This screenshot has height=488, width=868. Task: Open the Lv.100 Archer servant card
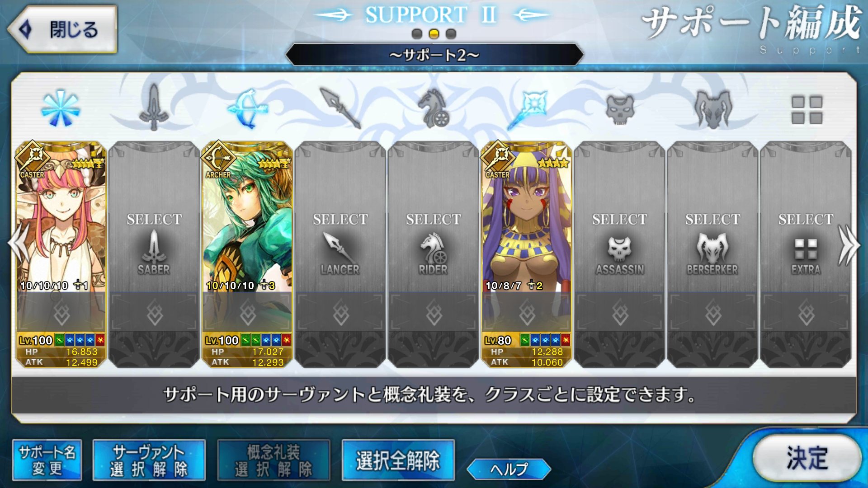click(x=247, y=255)
